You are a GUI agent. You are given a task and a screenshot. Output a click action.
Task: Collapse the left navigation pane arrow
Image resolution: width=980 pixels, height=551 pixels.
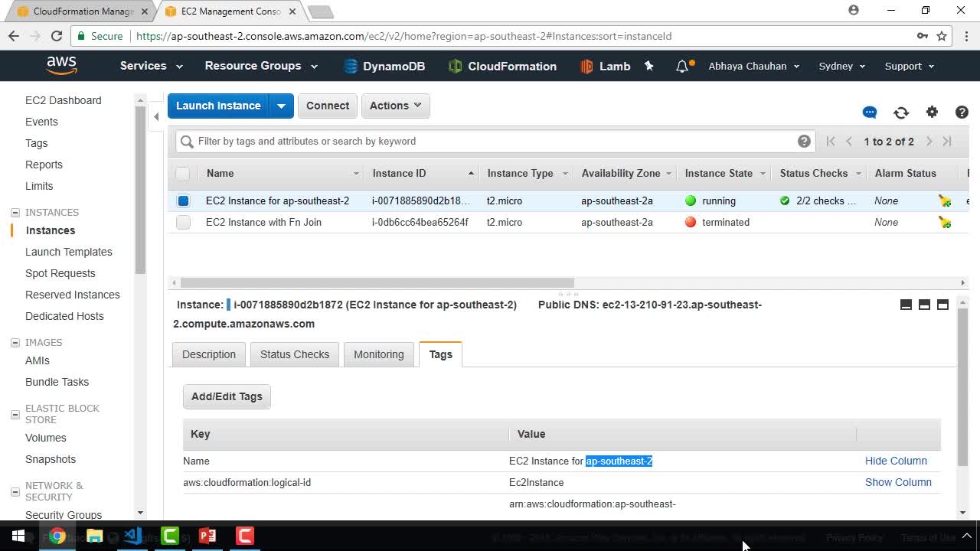tap(156, 116)
